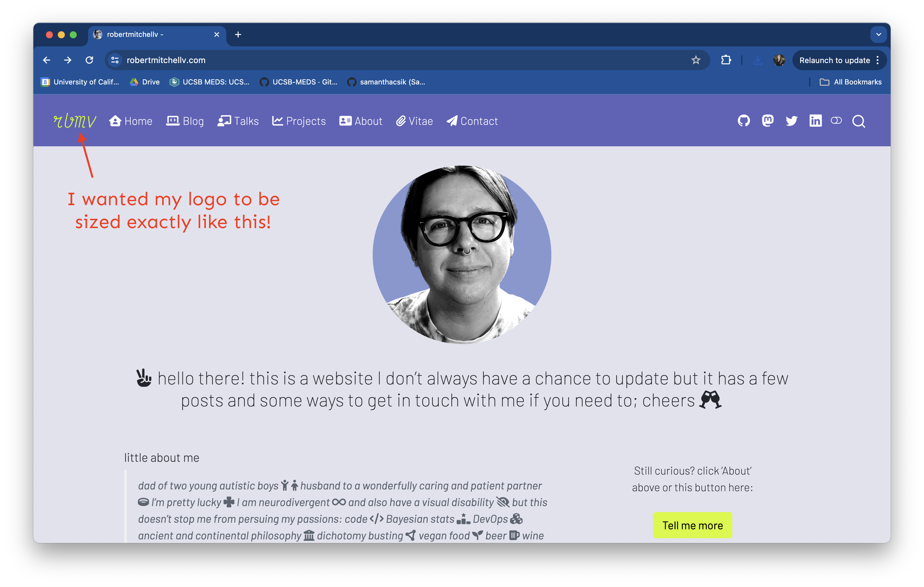Open the Mastodon profile icon
Viewport: 924px width, 587px height.
pos(767,121)
